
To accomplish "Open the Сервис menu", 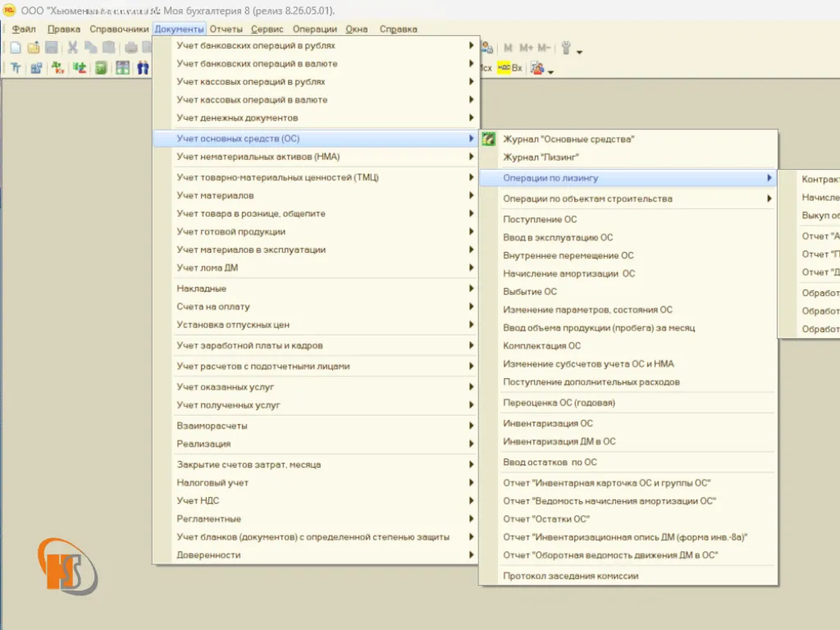I will click(x=267, y=29).
